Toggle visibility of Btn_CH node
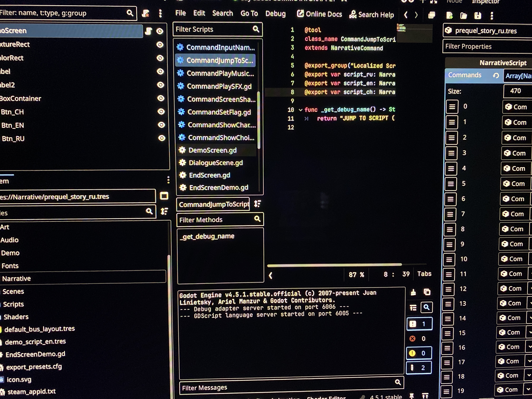This screenshot has width=532, height=399. (161, 112)
